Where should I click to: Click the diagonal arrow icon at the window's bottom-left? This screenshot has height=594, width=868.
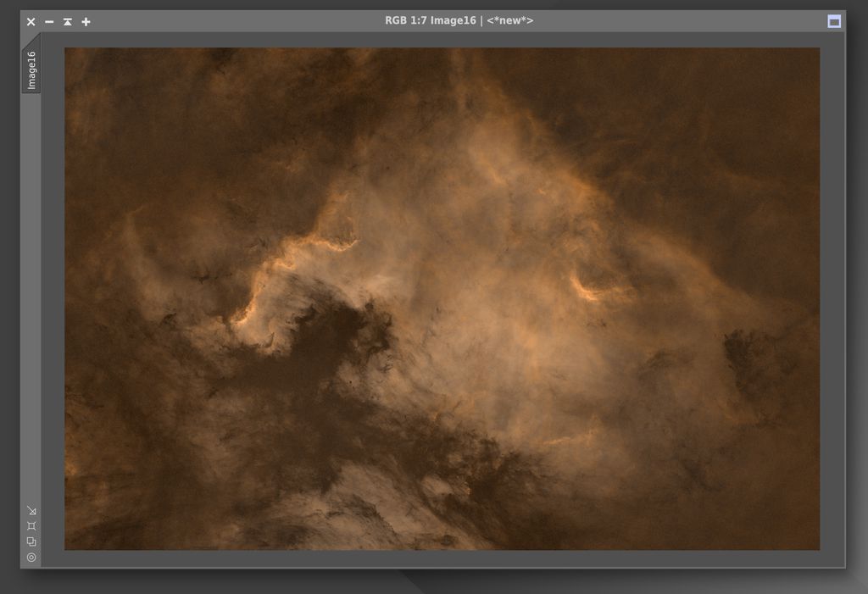tap(31, 510)
